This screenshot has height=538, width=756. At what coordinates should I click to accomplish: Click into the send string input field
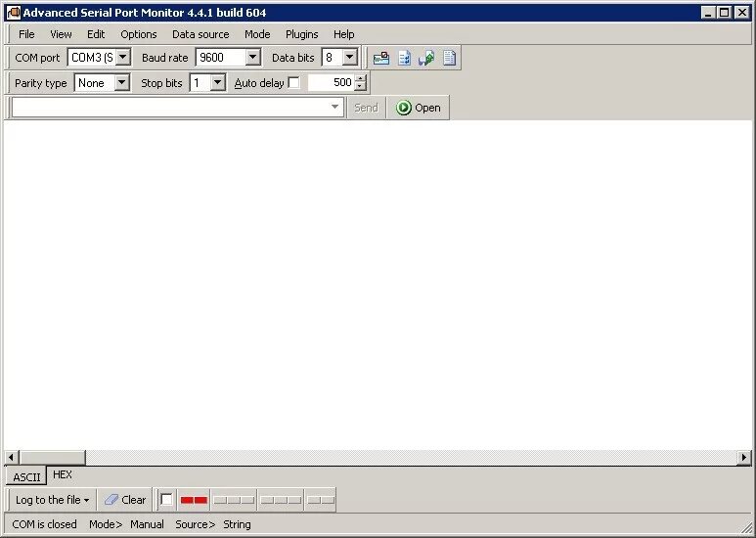[177, 107]
